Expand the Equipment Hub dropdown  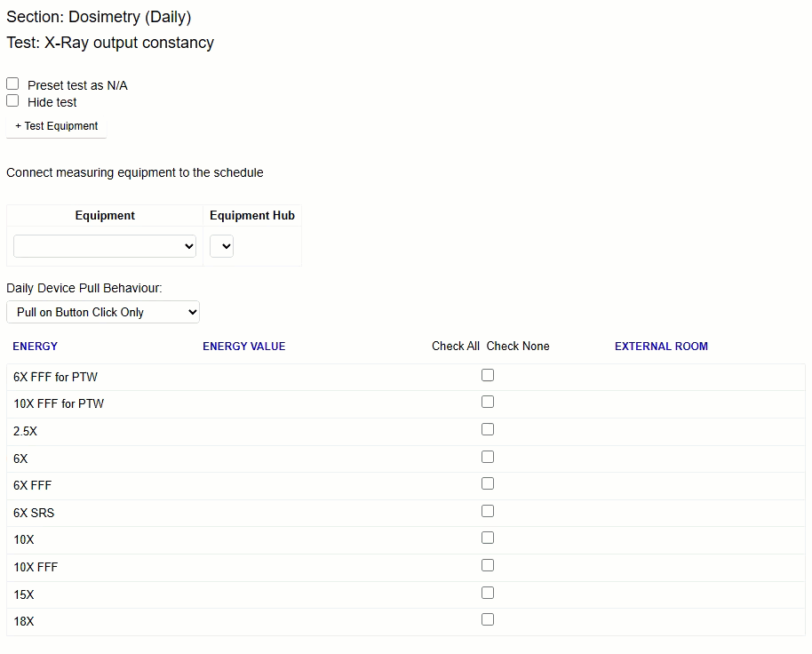click(221, 246)
